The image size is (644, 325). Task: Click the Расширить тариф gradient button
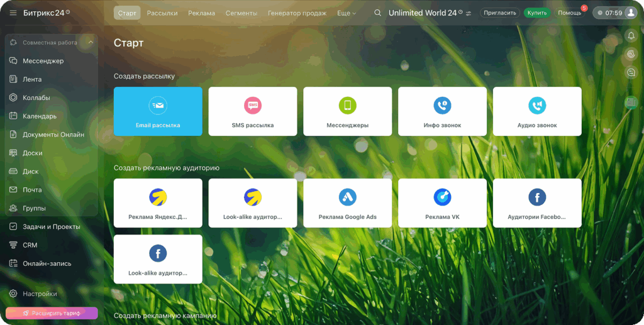(52, 313)
